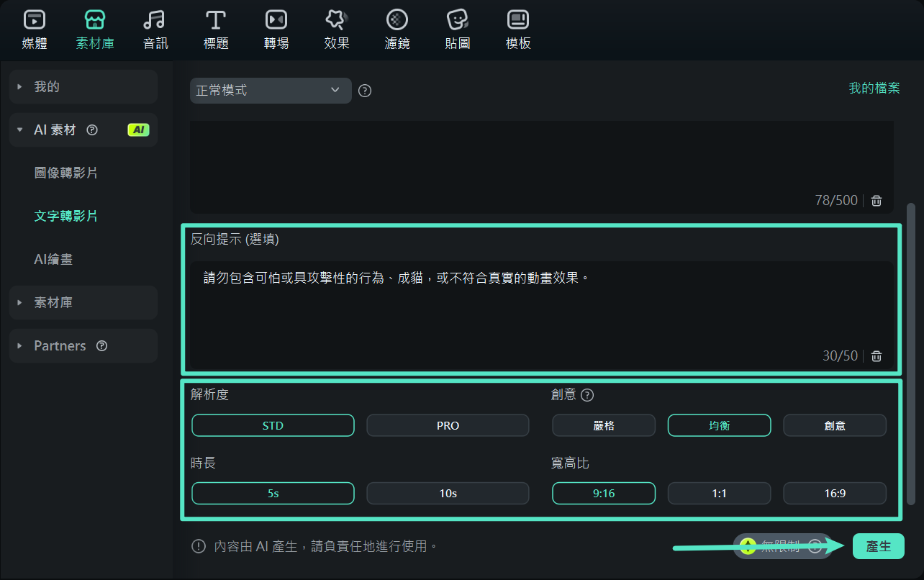Viewport: 924px width, 580px height.
Task: Expand the 我的 sidebar section
Action: tap(83, 87)
